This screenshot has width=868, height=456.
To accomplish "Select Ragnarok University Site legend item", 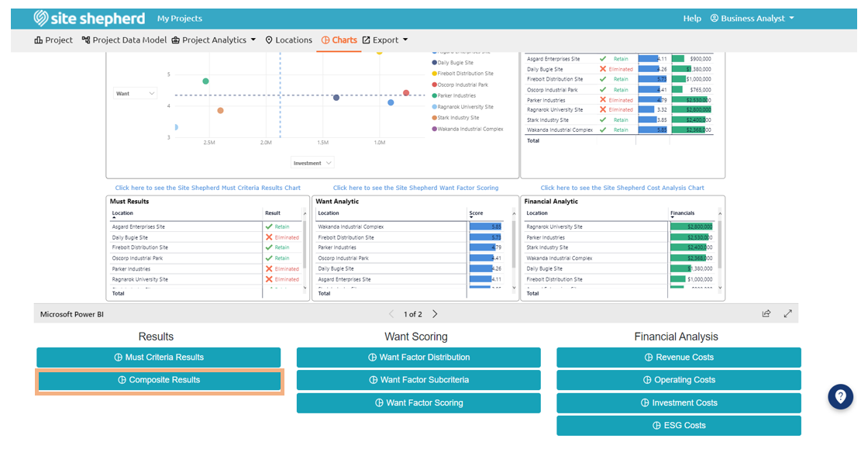I will click(x=462, y=107).
